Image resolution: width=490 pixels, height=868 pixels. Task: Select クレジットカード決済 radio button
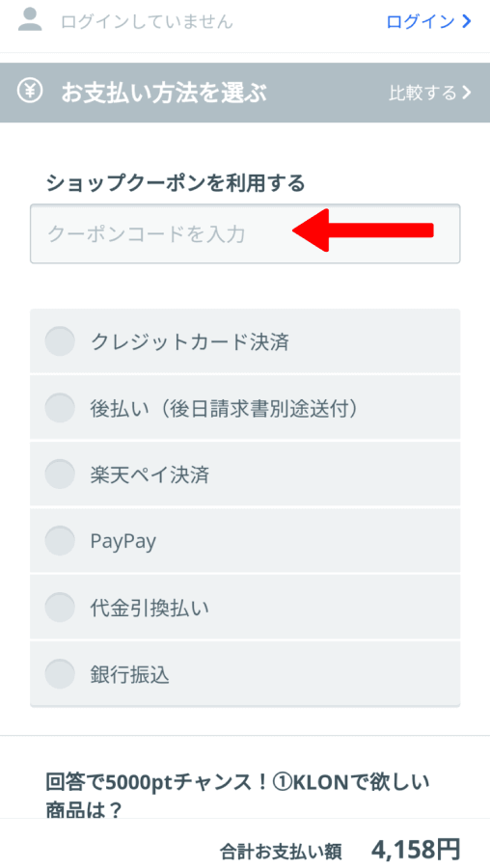point(60,341)
